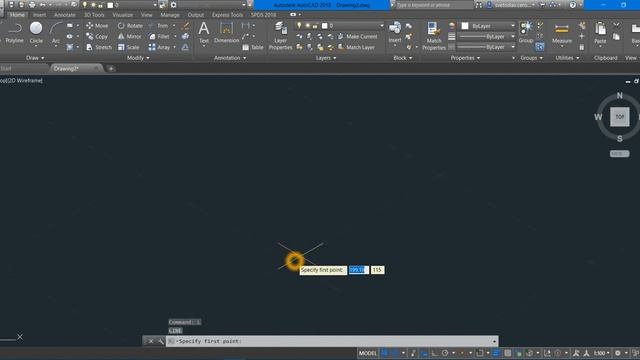Click the Paste button
Screen dimensions: 640x360
(x=600, y=33)
